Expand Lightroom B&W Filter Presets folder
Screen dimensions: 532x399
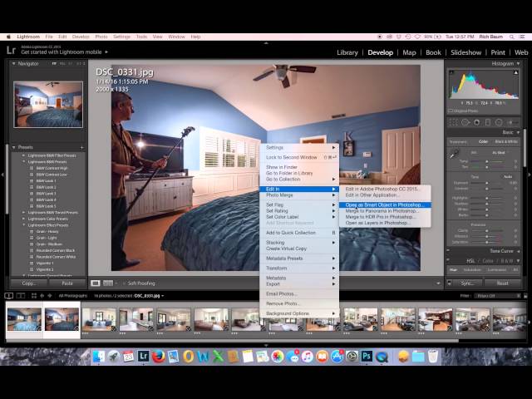23,155
